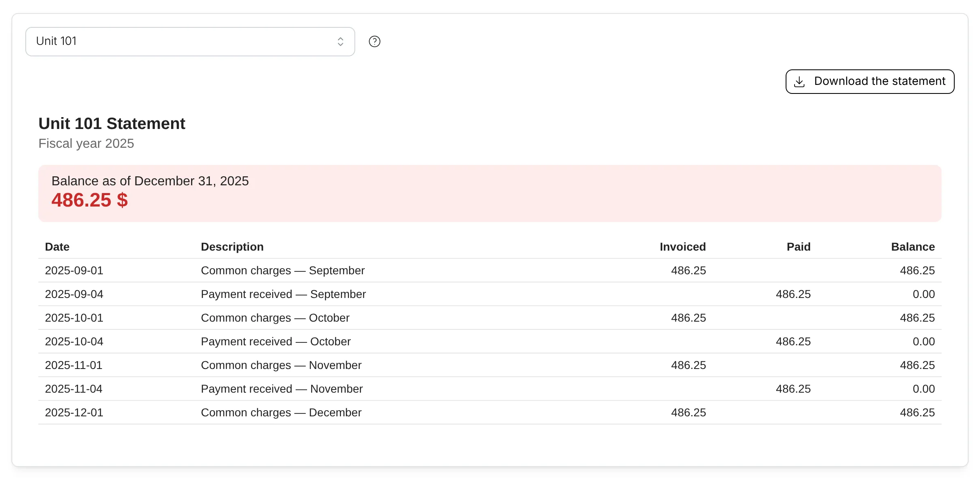Select Payment received — September description
980x480 pixels.
pos(283,294)
